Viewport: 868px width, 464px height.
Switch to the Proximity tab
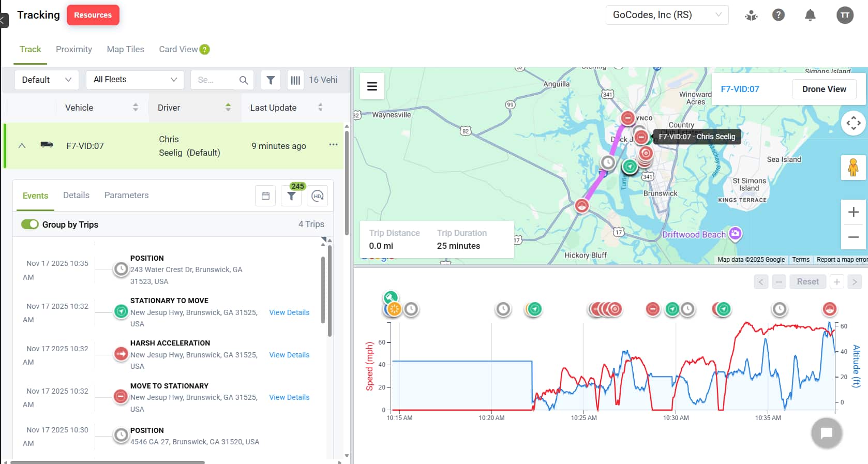[x=74, y=49]
